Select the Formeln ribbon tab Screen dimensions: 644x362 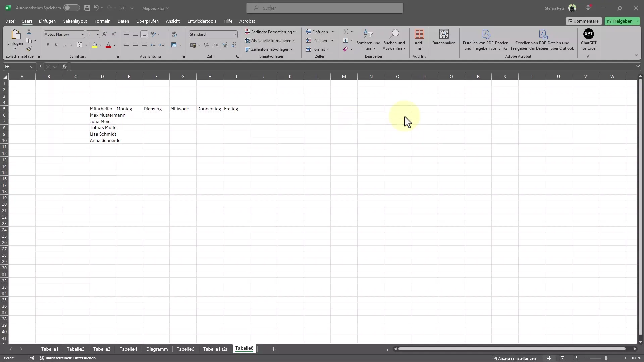coord(102,21)
